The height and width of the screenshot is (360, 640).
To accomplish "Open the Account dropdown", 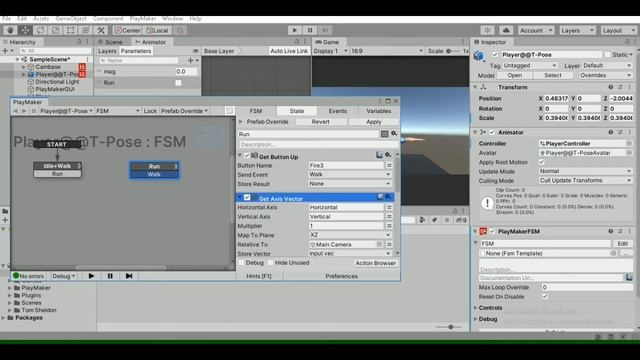I will pos(536,31).
